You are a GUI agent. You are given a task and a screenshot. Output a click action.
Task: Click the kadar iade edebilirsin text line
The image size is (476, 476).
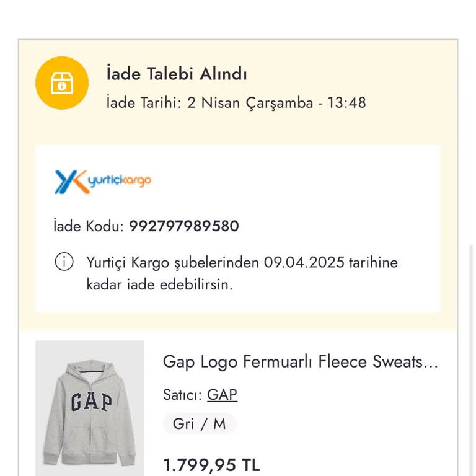tap(159, 285)
